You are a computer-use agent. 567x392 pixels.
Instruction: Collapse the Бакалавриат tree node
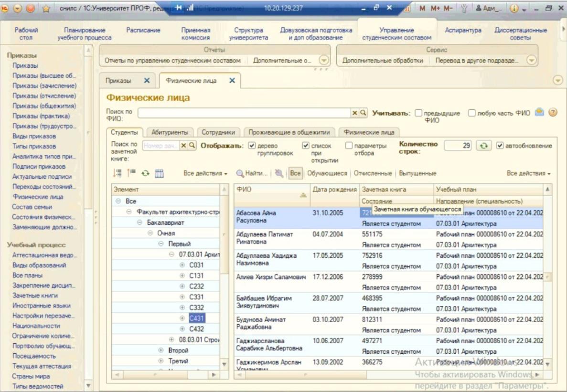tap(139, 222)
